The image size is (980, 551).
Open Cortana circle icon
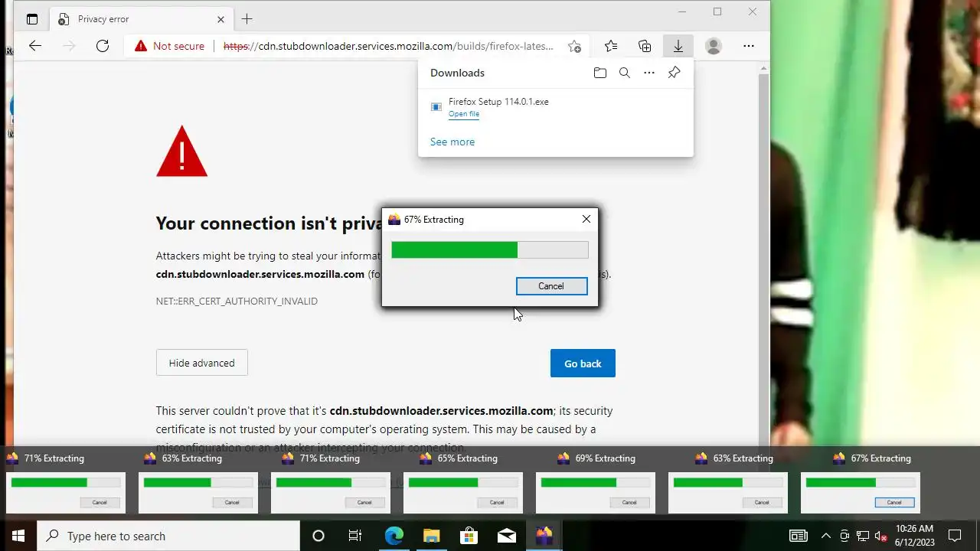pos(318,536)
